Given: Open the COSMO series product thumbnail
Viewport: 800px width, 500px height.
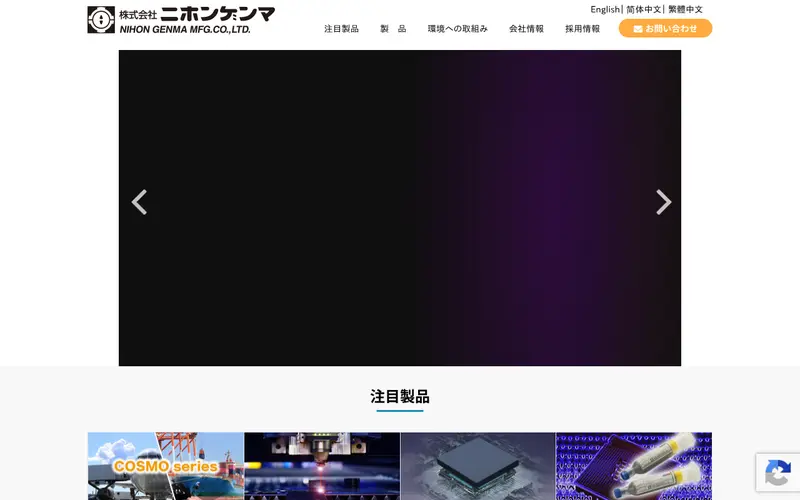Looking at the screenshot, I should (166, 466).
